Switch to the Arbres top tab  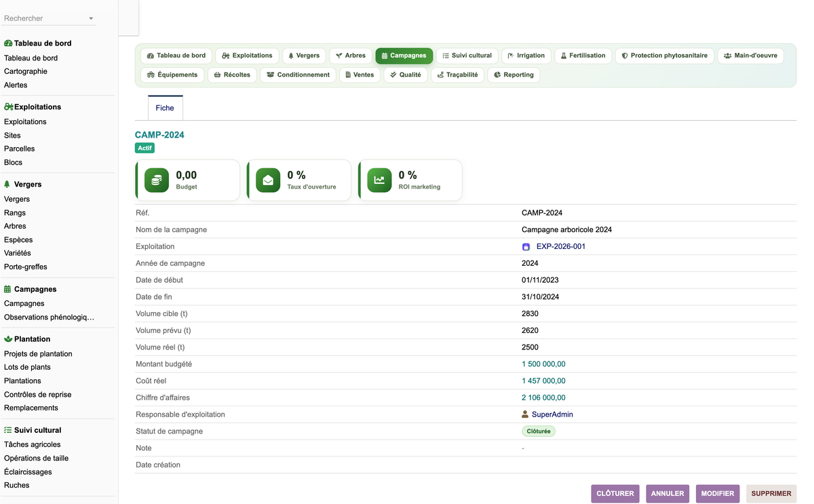351,56
